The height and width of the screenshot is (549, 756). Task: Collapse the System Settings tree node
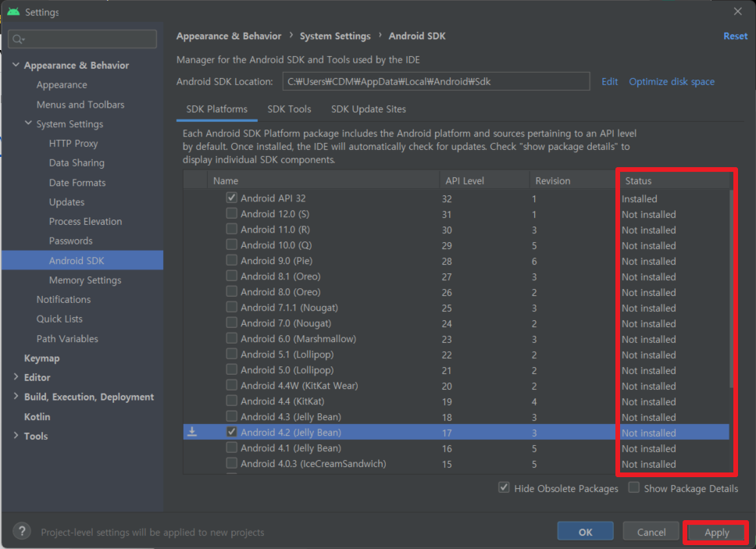click(28, 123)
